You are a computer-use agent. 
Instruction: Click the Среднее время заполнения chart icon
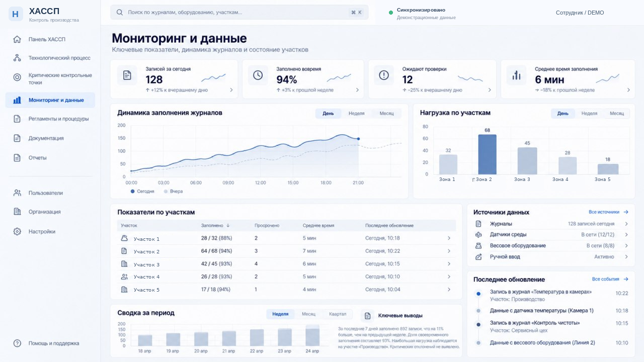point(516,75)
